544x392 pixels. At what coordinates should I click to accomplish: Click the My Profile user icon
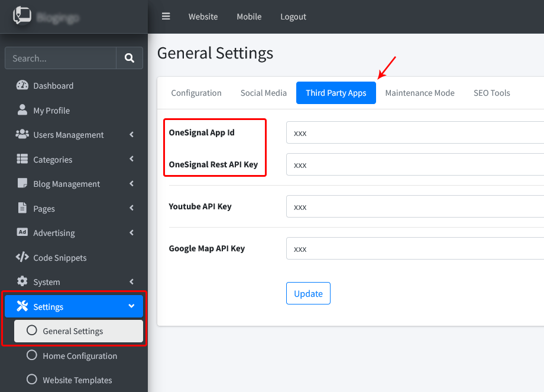pyautogui.click(x=22, y=110)
